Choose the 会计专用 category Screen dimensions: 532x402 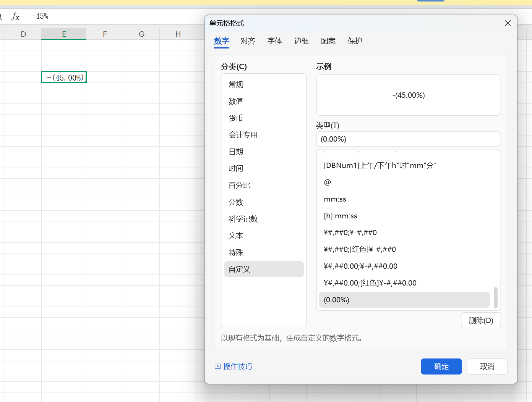(x=264, y=135)
